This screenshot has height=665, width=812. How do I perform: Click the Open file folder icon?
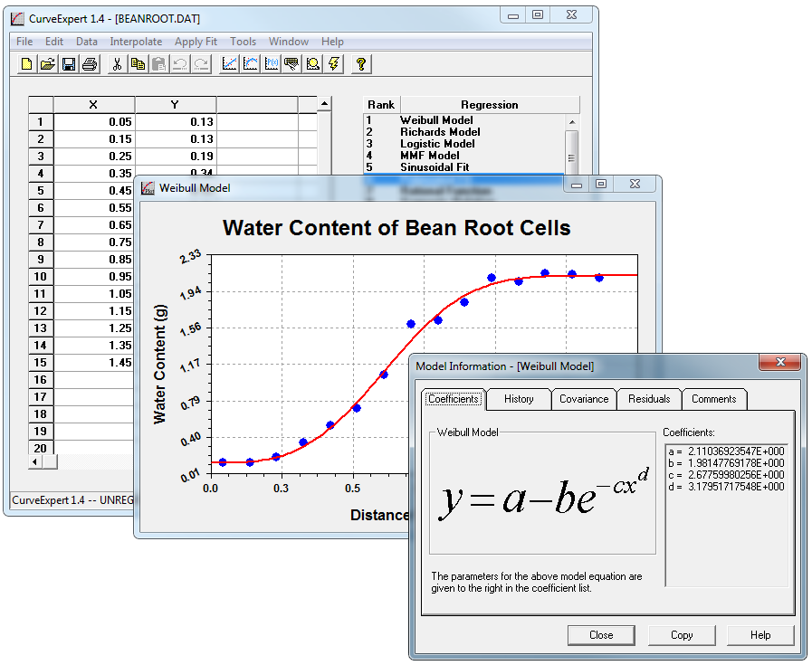(48, 63)
